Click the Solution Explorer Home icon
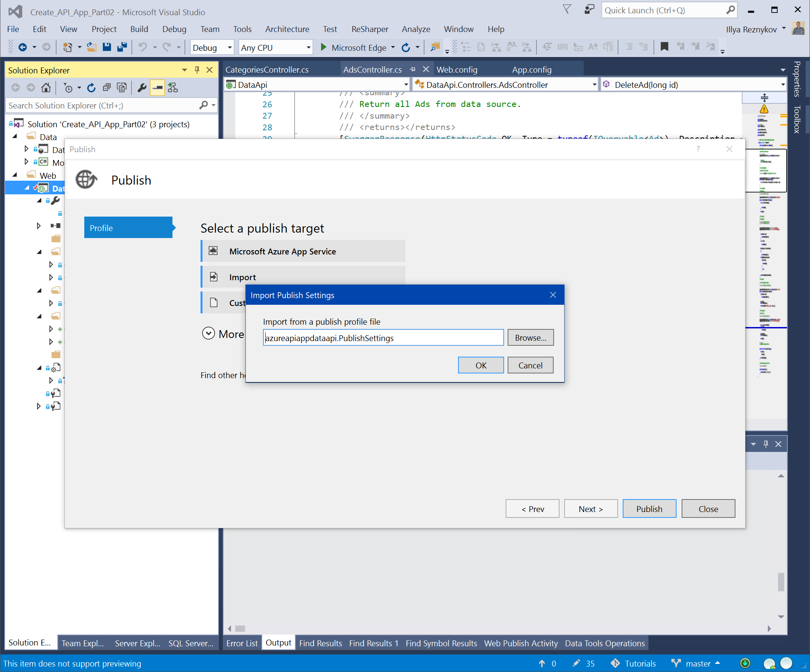The height and width of the screenshot is (672, 810). click(46, 87)
